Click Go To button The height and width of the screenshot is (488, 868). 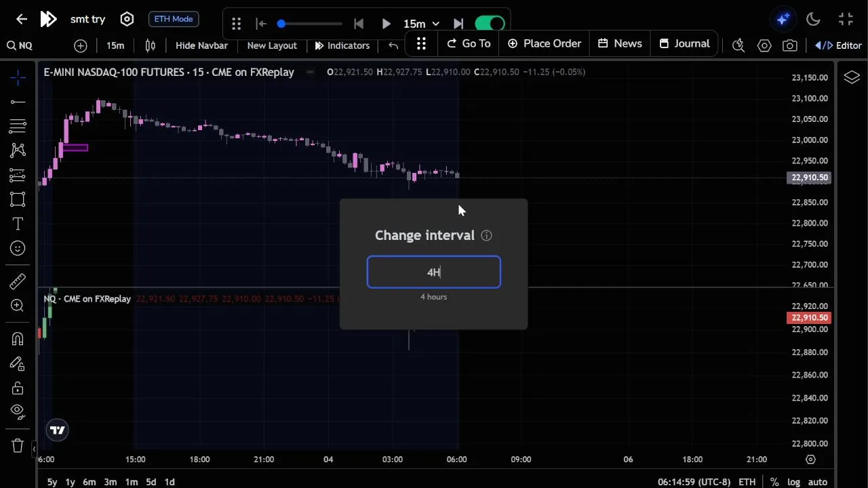469,43
